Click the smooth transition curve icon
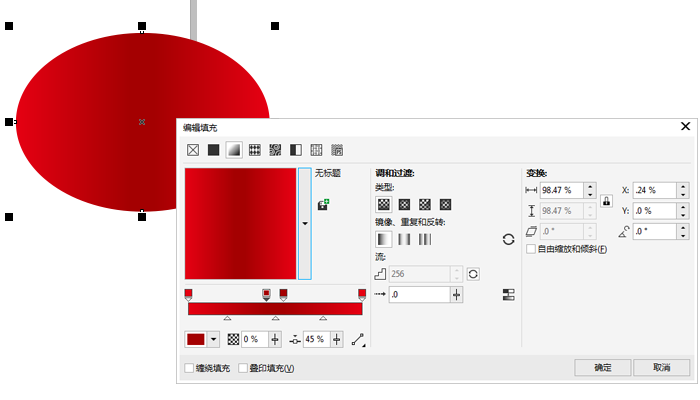The width and height of the screenshot is (700, 400). coord(358,340)
